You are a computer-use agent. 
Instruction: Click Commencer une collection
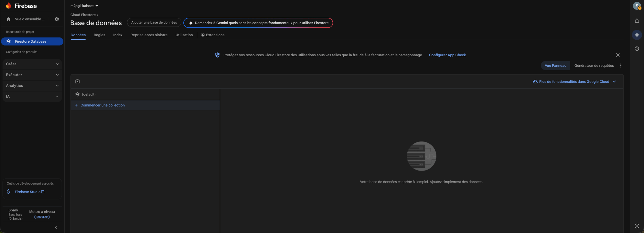pos(145,105)
